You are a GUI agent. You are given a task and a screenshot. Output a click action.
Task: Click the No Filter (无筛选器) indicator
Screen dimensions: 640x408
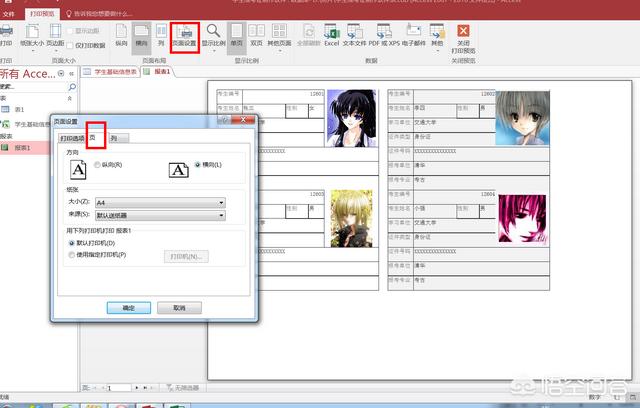(x=182, y=388)
